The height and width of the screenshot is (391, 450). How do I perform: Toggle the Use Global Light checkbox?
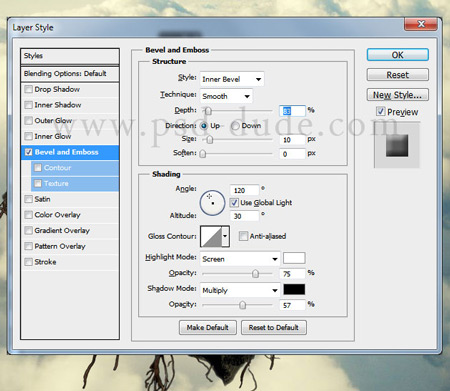(234, 203)
